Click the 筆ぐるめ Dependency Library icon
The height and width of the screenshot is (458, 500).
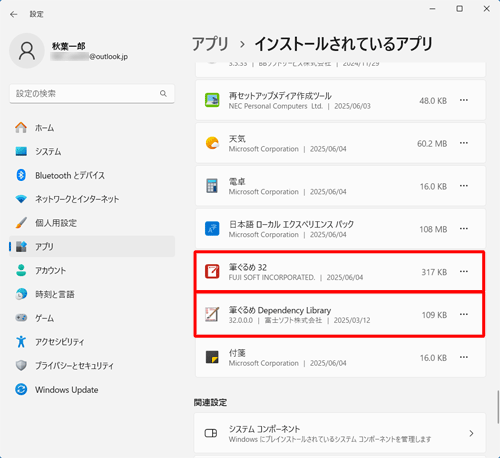pyautogui.click(x=212, y=314)
